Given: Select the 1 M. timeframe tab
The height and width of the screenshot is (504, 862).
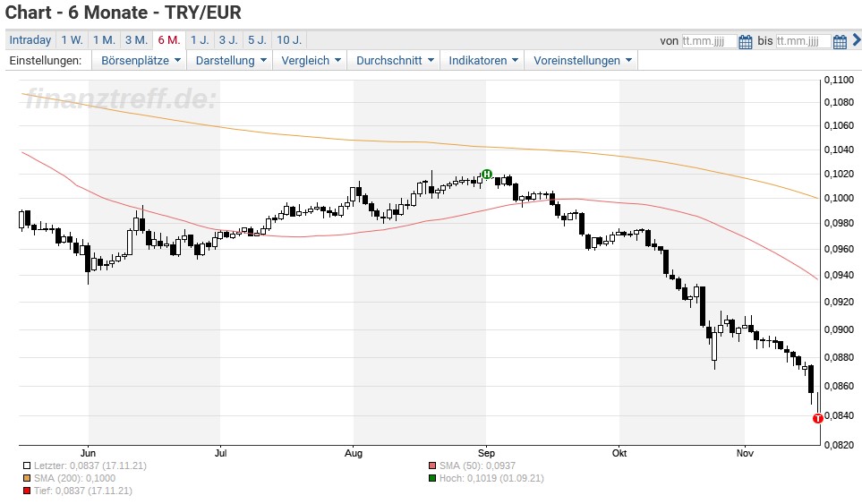Looking at the screenshot, I should pyautogui.click(x=104, y=40).
